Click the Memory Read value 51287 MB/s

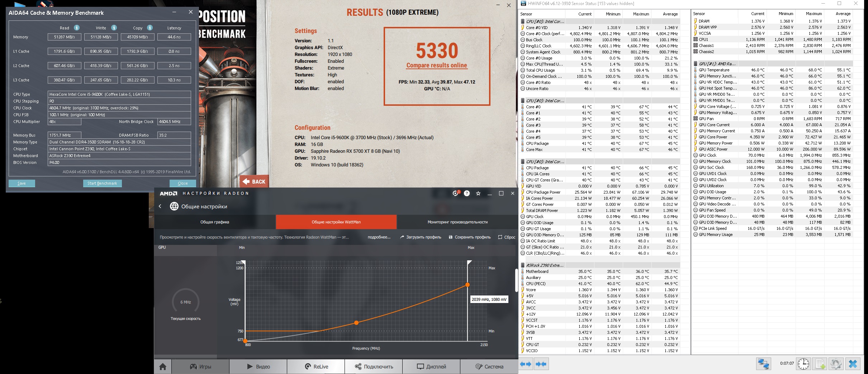(x=65, y=37)
